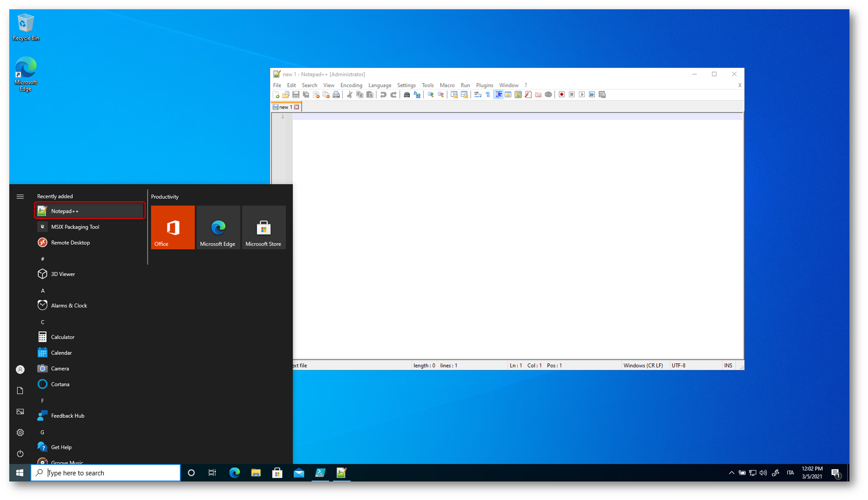Click the Open file folder icon in toolbar
This screenshot has width=868, height=500.
point(286,95)
